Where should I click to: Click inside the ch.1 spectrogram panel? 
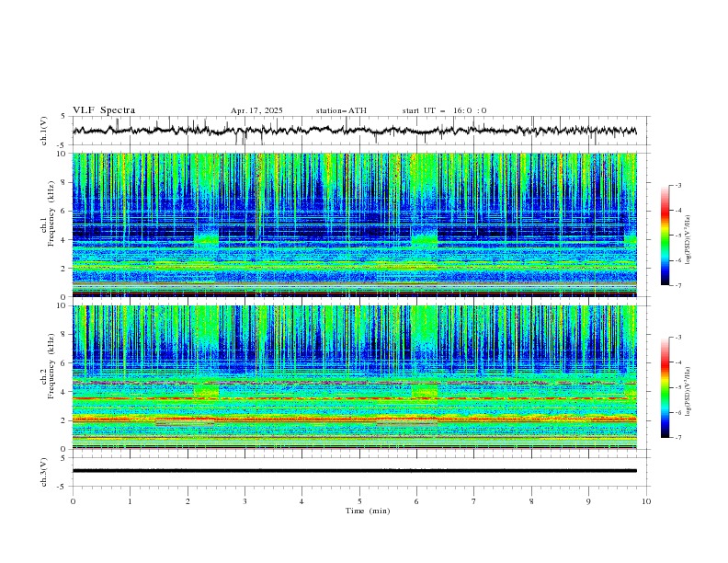354,224
